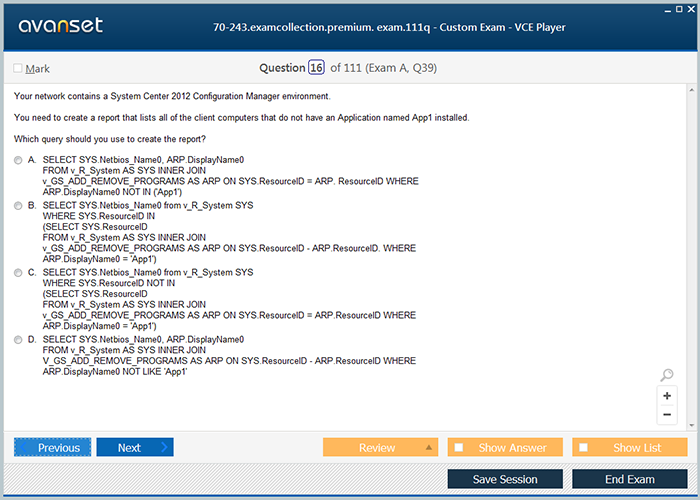700x500 pixels.
Task: Select answer option B
Action: [18, 206]
